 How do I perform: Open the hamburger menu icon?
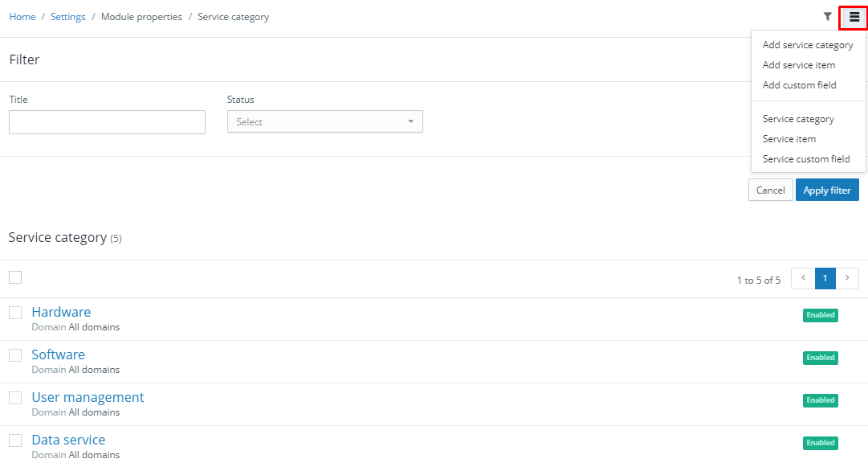point(854,17)
